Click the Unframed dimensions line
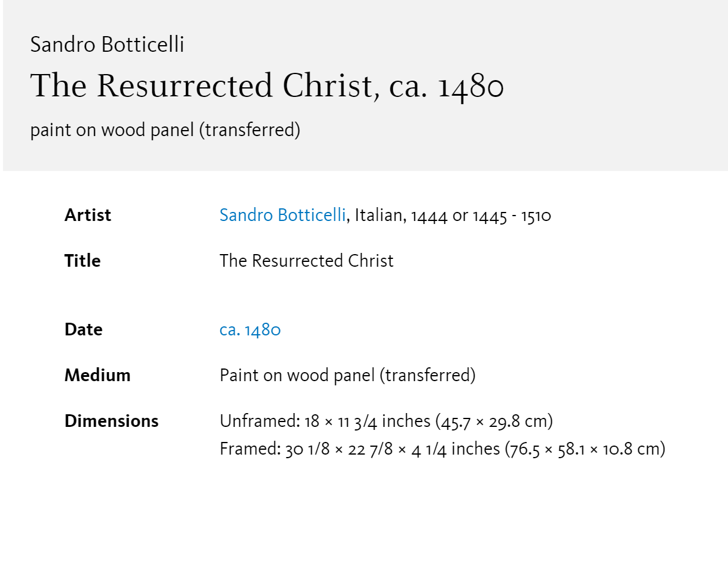The width and height of the screenshot is (728, 569). coord(386,421)
